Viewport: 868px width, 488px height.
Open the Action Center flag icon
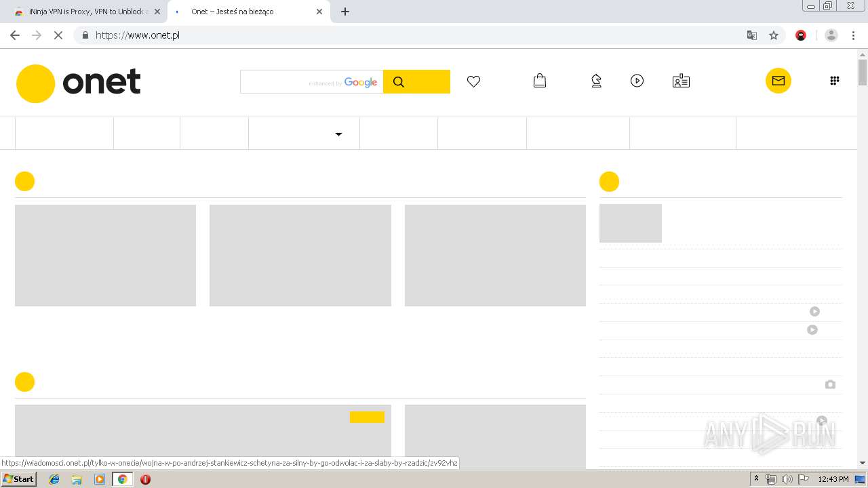pyautogui.click(x=804, y=479)
